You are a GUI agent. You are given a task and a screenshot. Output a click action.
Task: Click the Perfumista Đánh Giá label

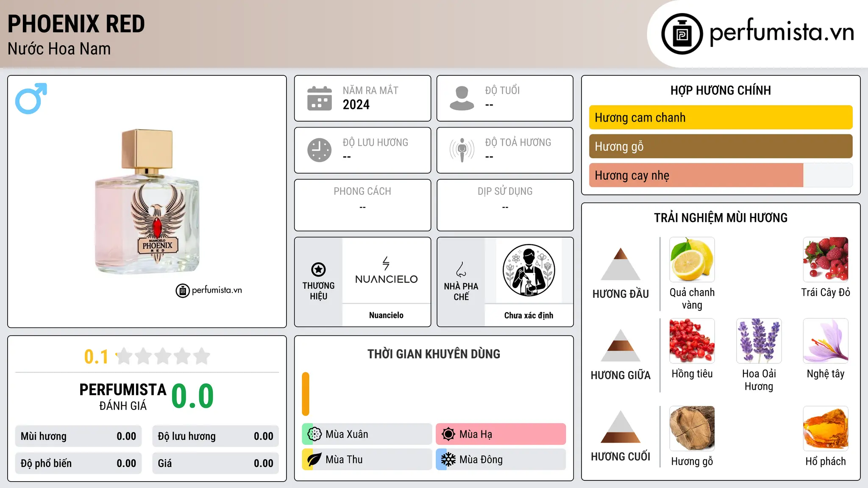(123, 396)
